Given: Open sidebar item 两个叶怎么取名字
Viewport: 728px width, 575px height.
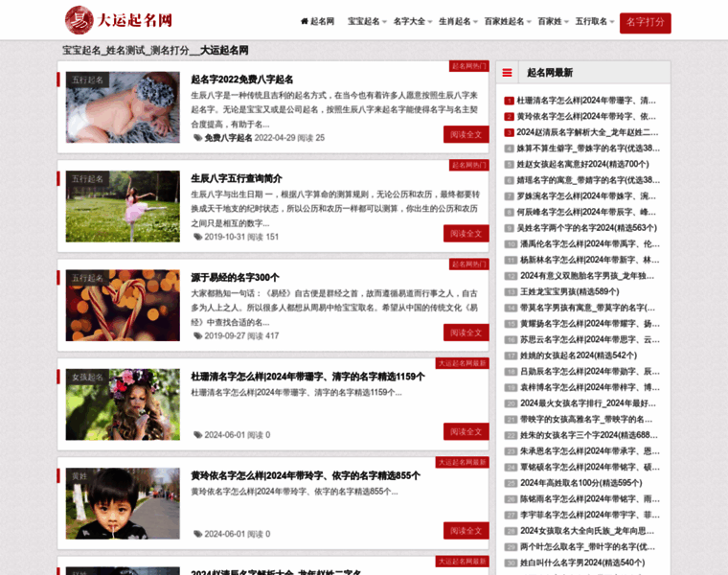Looking at the screenshot, I should pyautogui.click(x=587, y=547).
